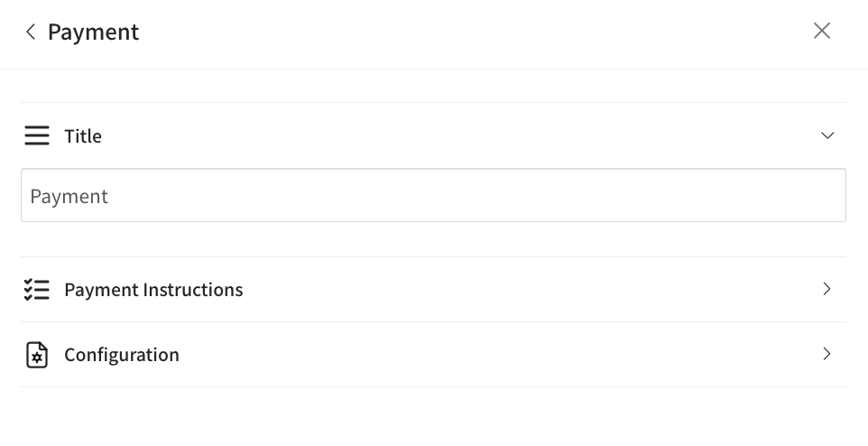Open the Payment Instructions item
Viewport: 868px width, 446px height.
433,290
